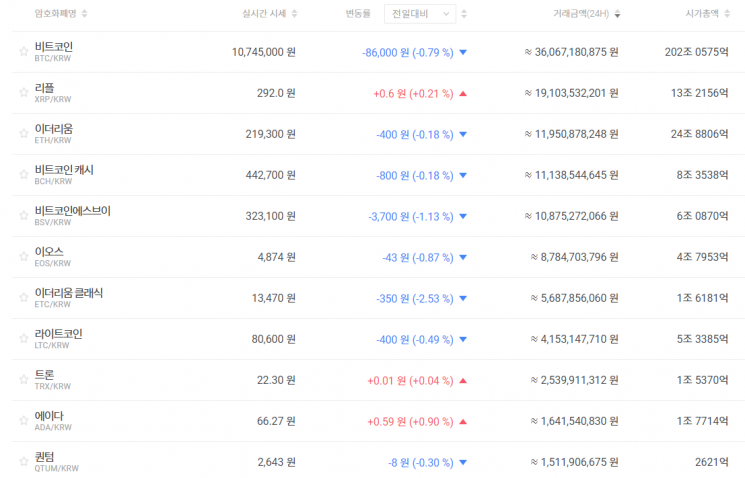Click the BTC/KRW ticker text
The height and width of the screenshot is (478, 745).
coord(53,58)
